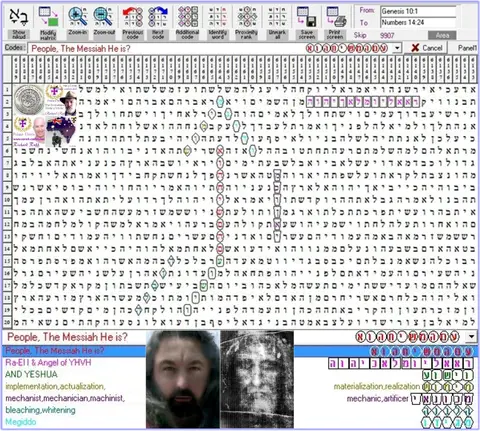Select the 'bleaching,whitening' code row

click(40, 410)
